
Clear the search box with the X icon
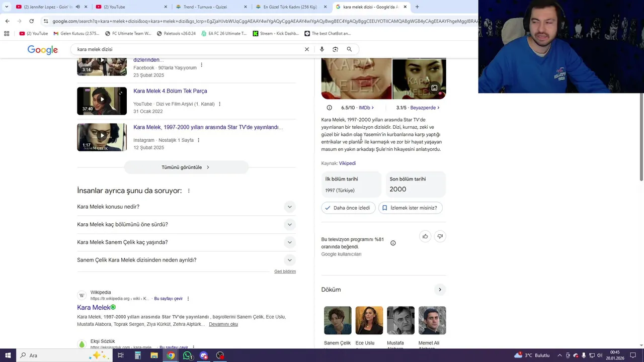[x=307, y=49]
